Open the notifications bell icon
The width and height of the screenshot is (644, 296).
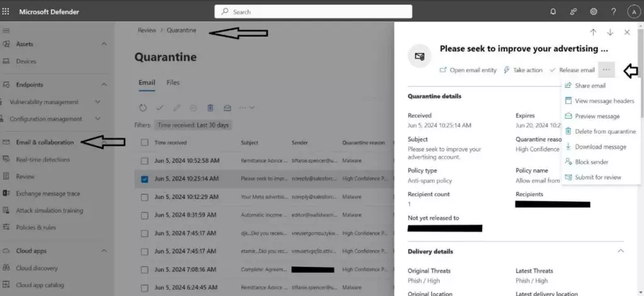(553, 11)
